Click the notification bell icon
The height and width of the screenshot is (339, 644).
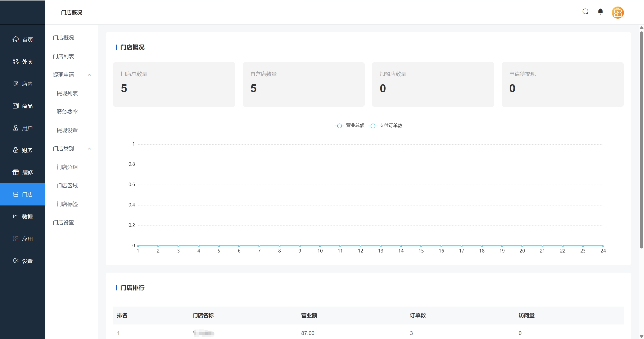600,12
